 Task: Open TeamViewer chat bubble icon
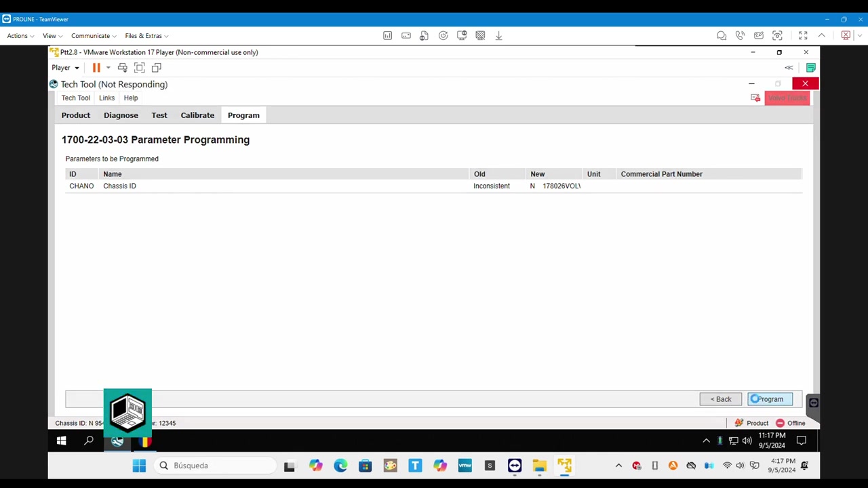tap(722, 35)
